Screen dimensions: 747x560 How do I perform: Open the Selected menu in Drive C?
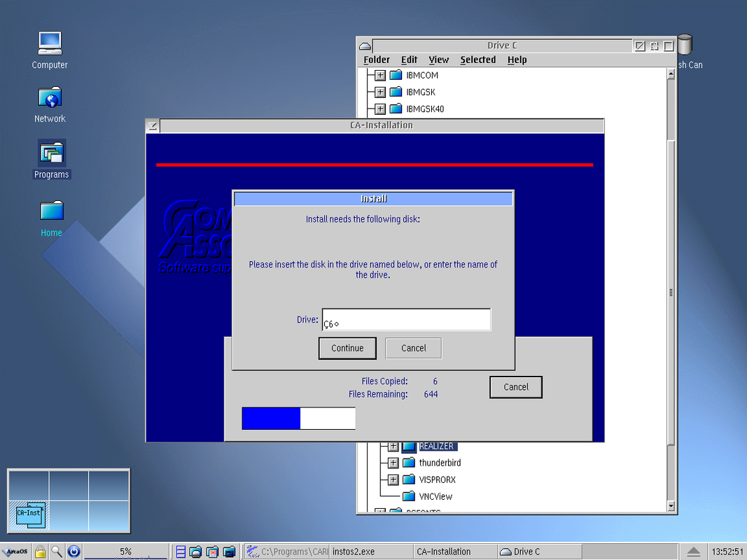pyautogui.click(x=478, y=59)
